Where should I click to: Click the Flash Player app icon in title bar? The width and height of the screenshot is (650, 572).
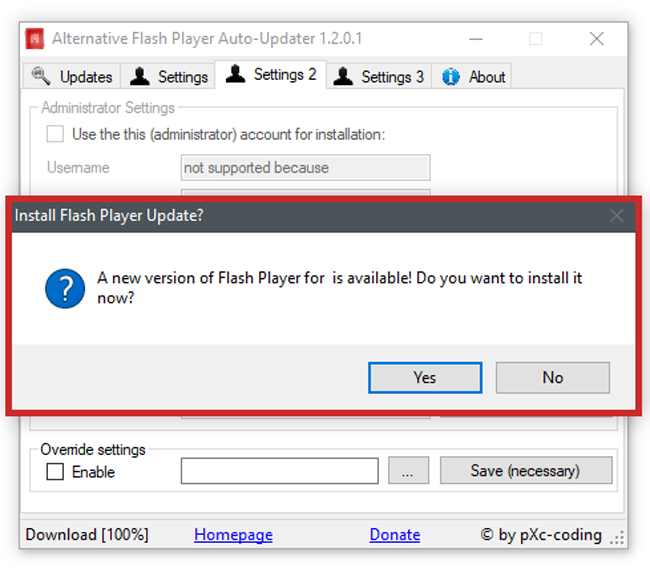pos(35,39)
